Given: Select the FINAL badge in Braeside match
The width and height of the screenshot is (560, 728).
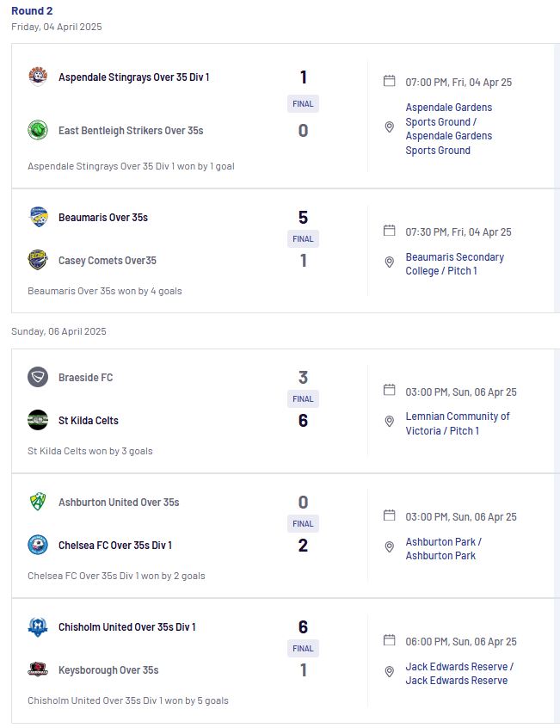Looking at the screenshot, I should 303,398.
